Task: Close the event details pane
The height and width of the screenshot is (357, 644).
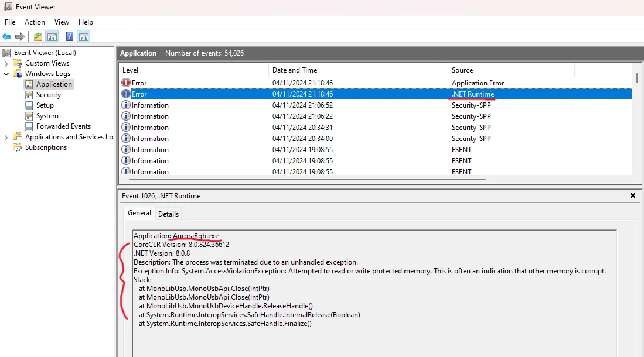Action: point(632,195)
